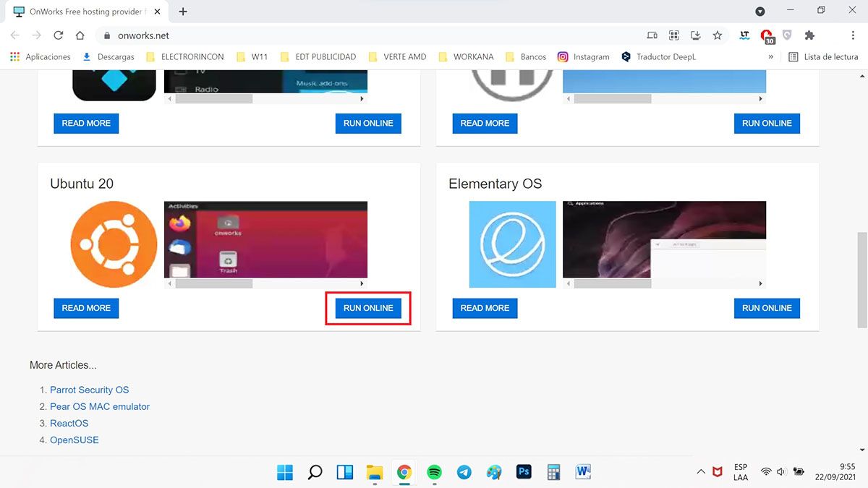Click Read More under Elementary OS
The image size is (868, 488).
point(485,308)
